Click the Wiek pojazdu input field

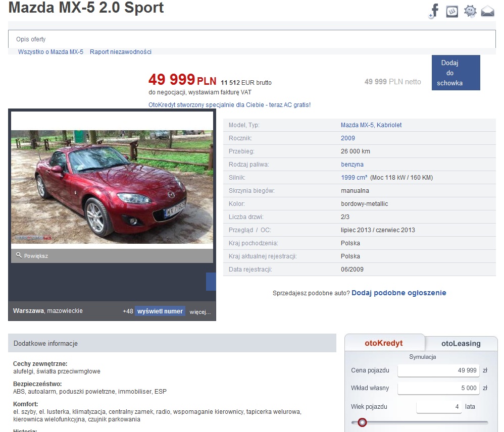439,407
